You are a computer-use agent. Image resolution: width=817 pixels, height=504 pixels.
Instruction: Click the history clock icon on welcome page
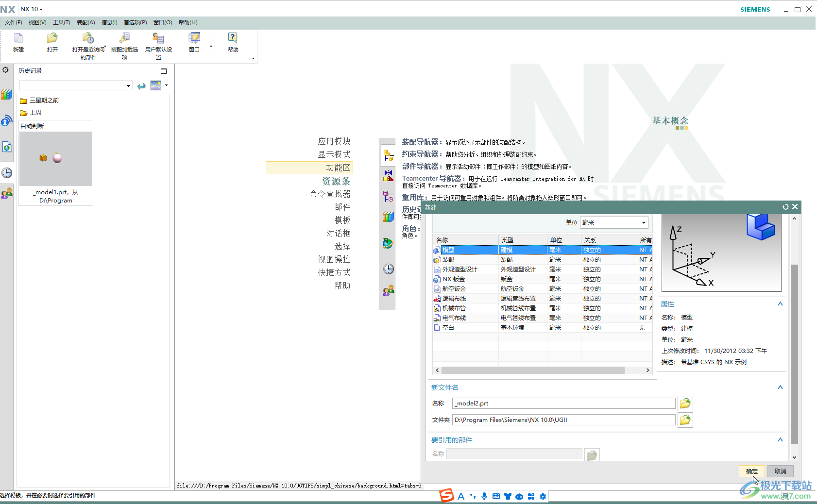pyautogui.click(x=388, y=269)
